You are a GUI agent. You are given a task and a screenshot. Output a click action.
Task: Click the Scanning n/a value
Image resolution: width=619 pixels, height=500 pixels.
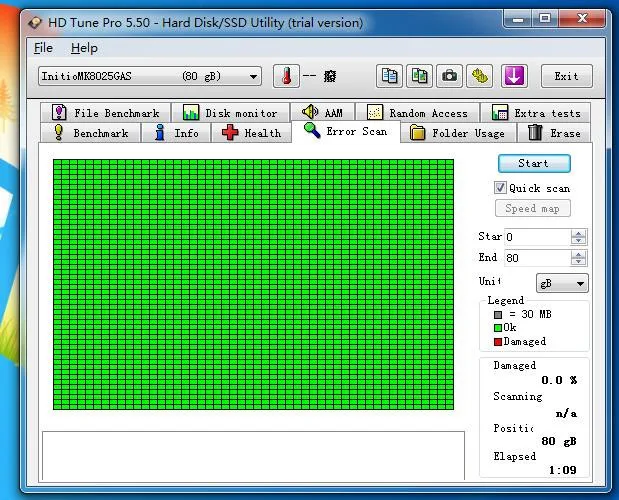566,414
